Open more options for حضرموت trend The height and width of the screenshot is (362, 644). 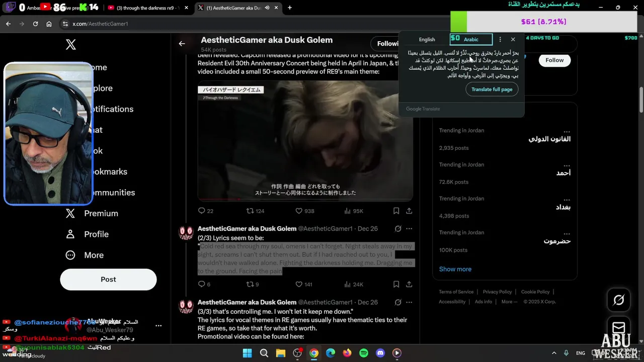coord(567,233)
